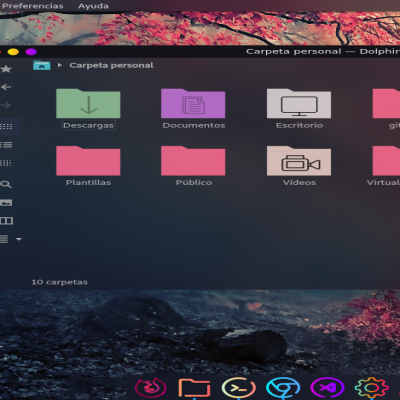The height and width of the screenshot is (400, 400).
Task: Switch to details column view mode
Action: [x=6, y=163]
